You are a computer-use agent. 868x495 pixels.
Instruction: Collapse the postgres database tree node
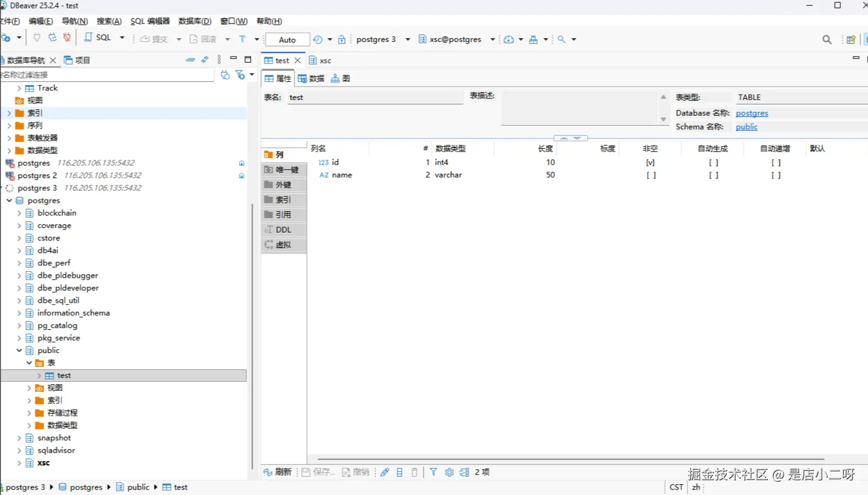pyautogui.click(x=9, y=200)
